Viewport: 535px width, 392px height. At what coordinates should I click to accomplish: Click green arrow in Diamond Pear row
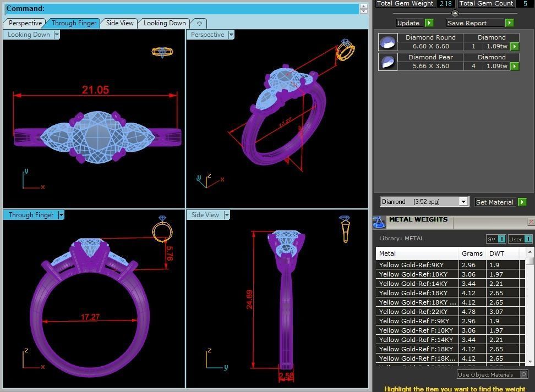[515, 66]
